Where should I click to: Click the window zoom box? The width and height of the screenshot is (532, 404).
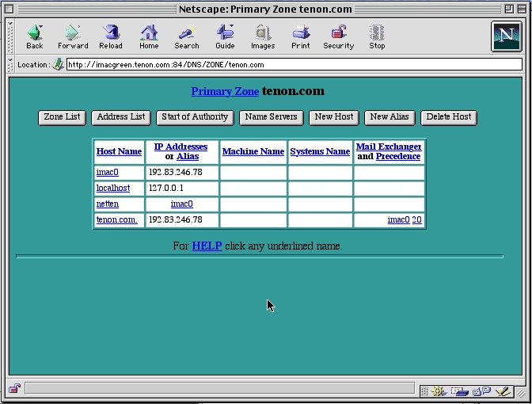coord(509,9)
